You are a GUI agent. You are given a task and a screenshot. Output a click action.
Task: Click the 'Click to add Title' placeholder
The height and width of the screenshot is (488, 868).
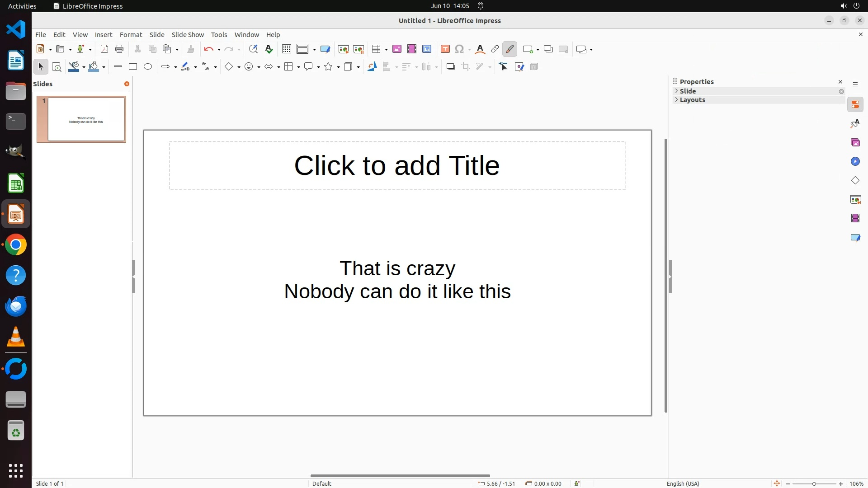[397, 165]
